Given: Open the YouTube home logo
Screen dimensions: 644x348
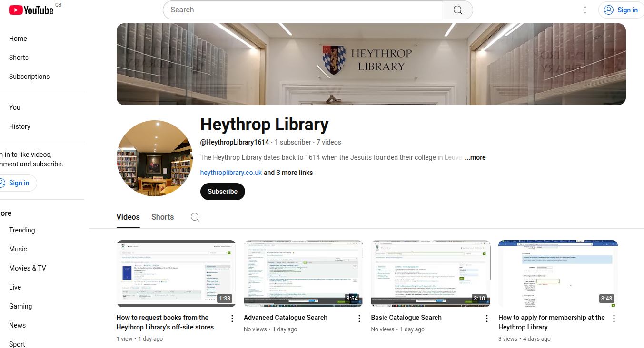Looking at the screenshot, I should click(31, 10).
